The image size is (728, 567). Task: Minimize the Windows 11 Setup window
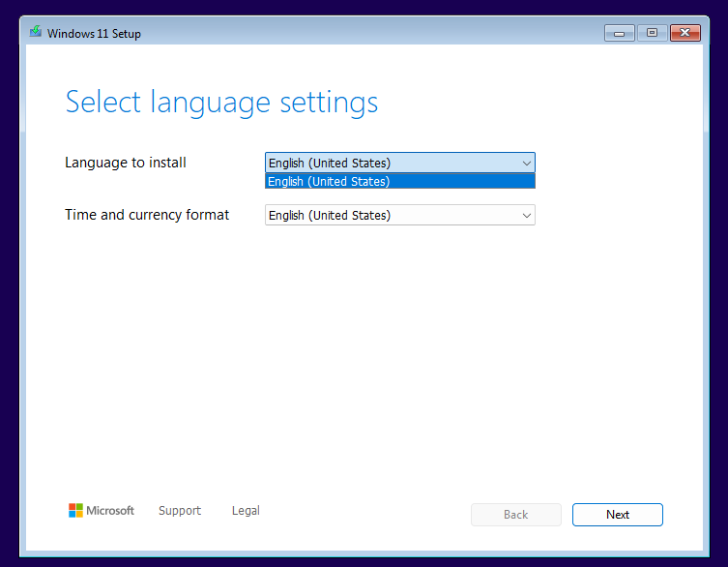[620, 33]
